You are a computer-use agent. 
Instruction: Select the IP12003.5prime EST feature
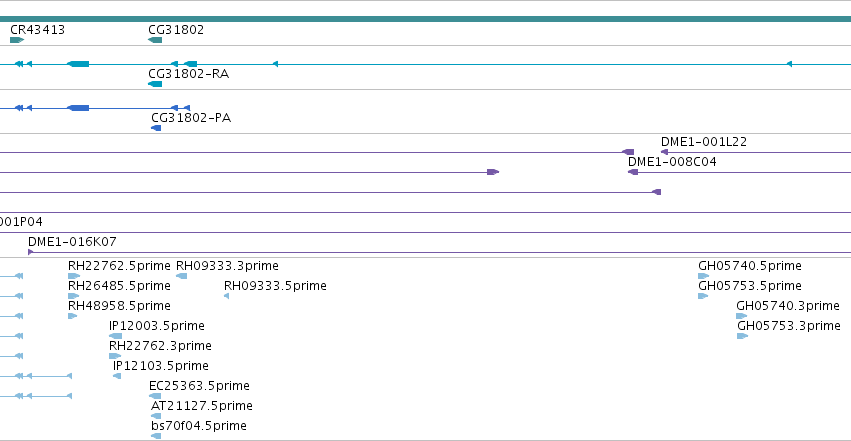point(116,336)
